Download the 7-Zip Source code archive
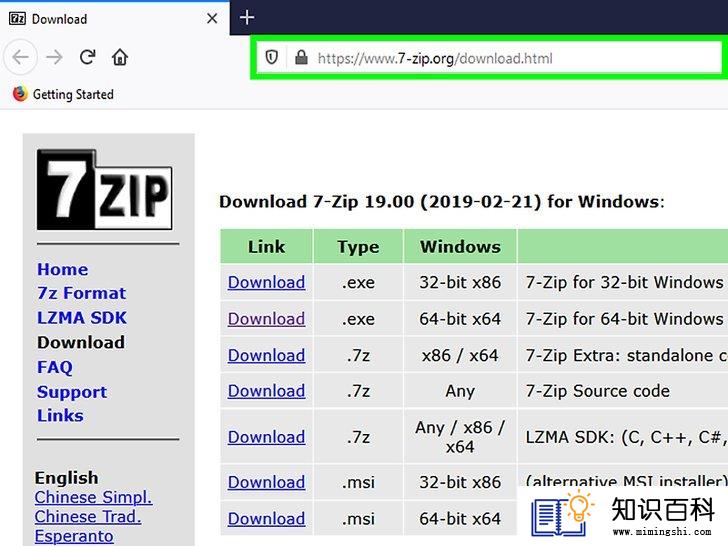This screenshot has height=546, width=728. point(266,391)
